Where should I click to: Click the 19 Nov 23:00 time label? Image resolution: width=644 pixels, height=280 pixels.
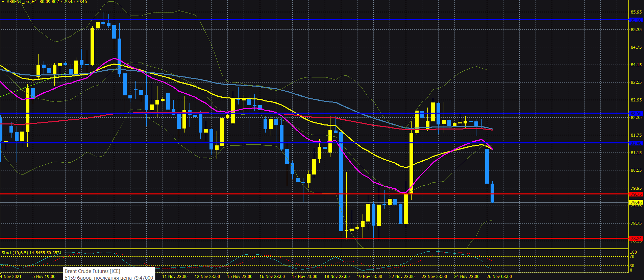coord(369,276)
